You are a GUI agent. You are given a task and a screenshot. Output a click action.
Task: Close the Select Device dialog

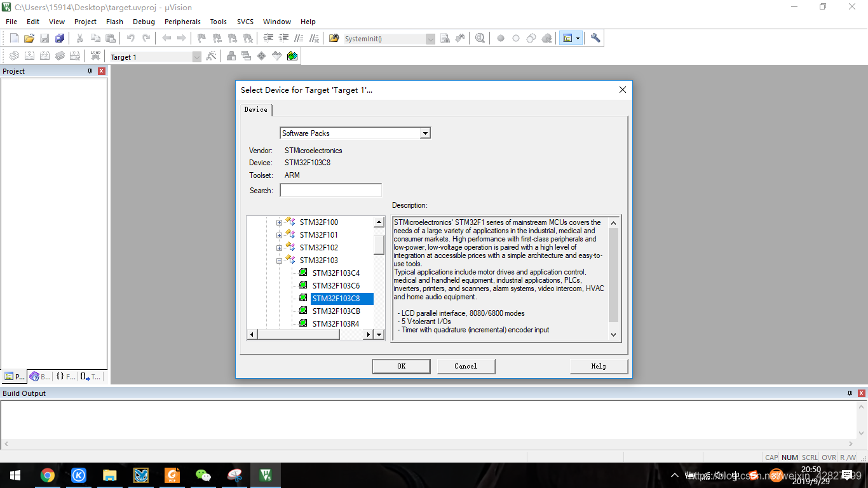[623, 90]
